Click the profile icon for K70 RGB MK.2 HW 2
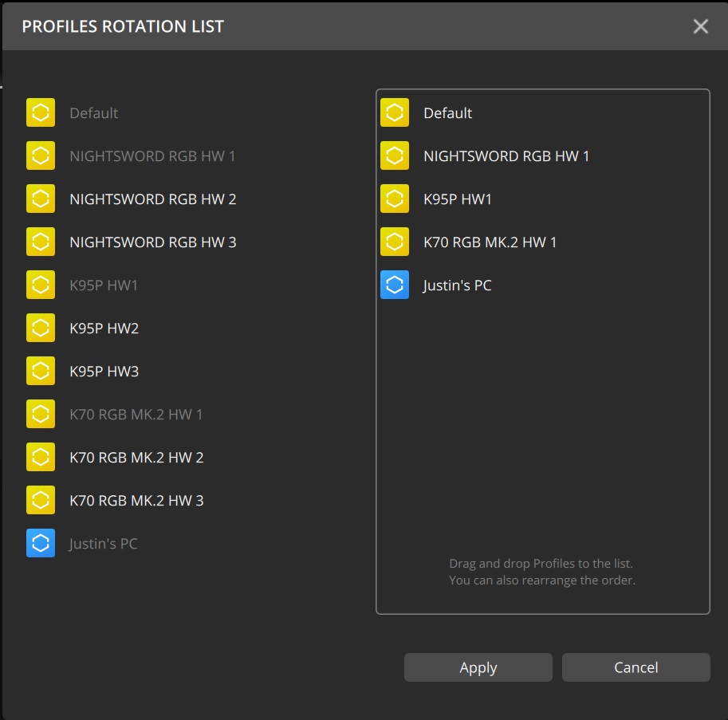The height and width of the screenshot is (720, 728). 41,457
